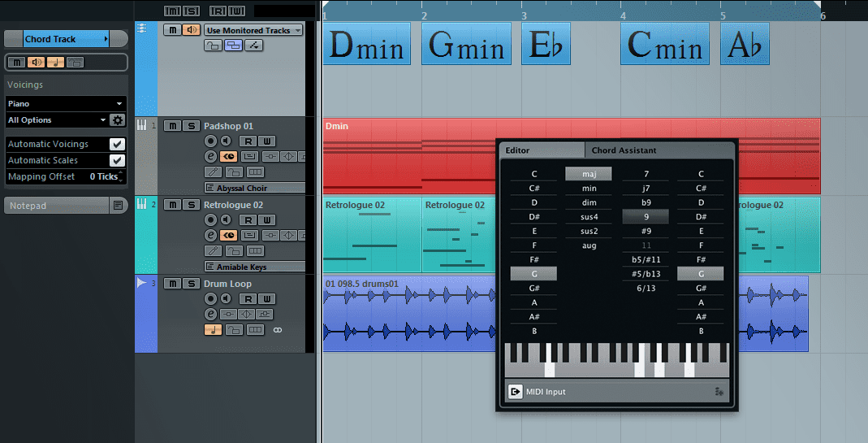Expand the Notepad section
This screenshot has height=443, width=868.
coord(57,206)
